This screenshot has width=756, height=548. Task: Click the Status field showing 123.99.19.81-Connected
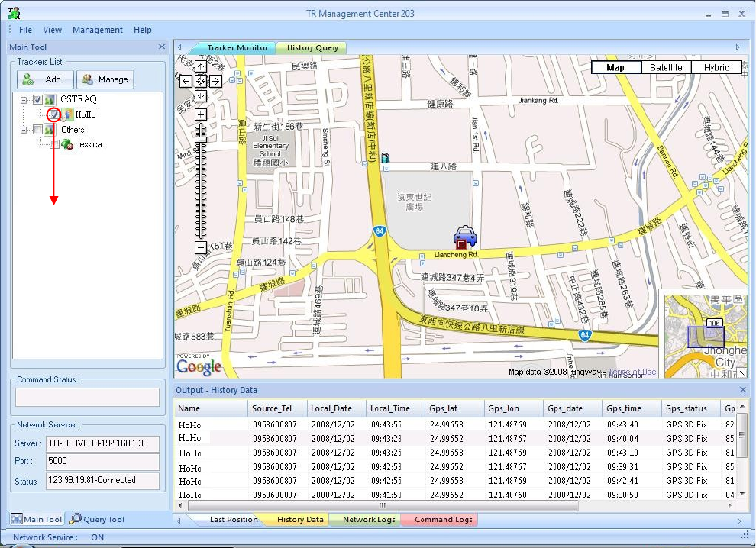click(x=102, y=481)
